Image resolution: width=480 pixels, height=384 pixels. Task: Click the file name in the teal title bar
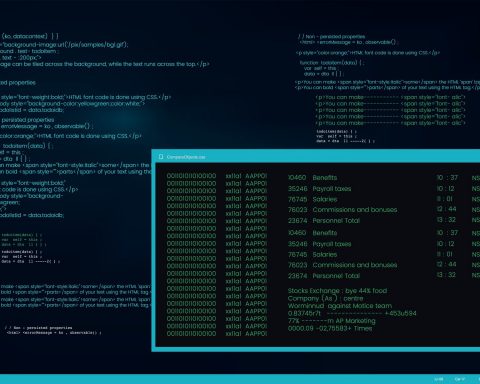(x=186, y=157)
